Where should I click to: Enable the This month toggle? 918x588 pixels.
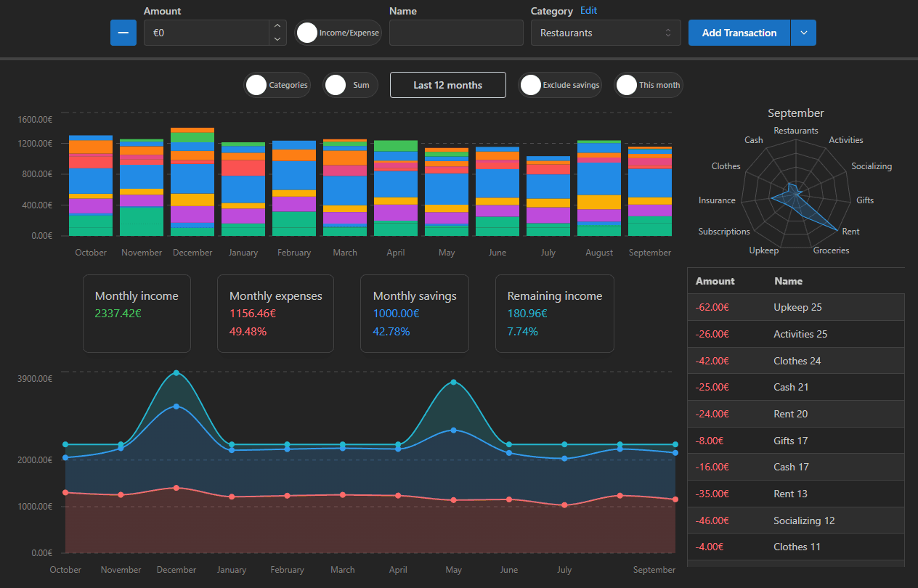626,85
